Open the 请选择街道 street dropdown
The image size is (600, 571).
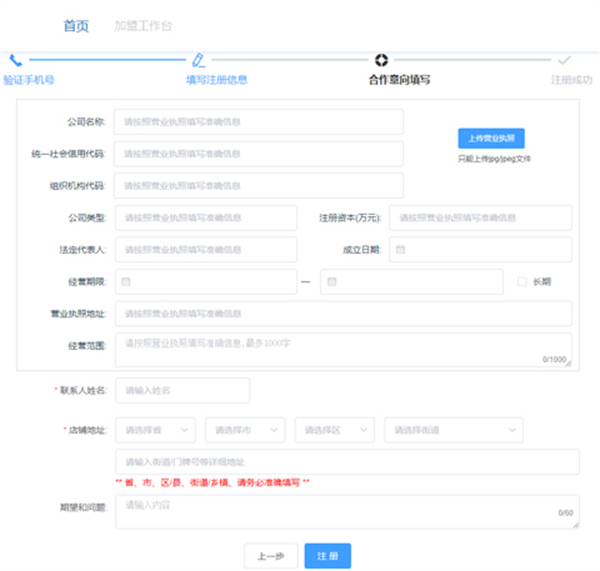(454, 430)
